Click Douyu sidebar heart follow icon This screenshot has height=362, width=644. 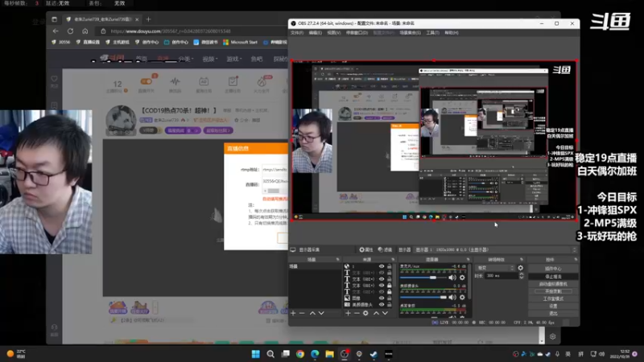[54, 79]
